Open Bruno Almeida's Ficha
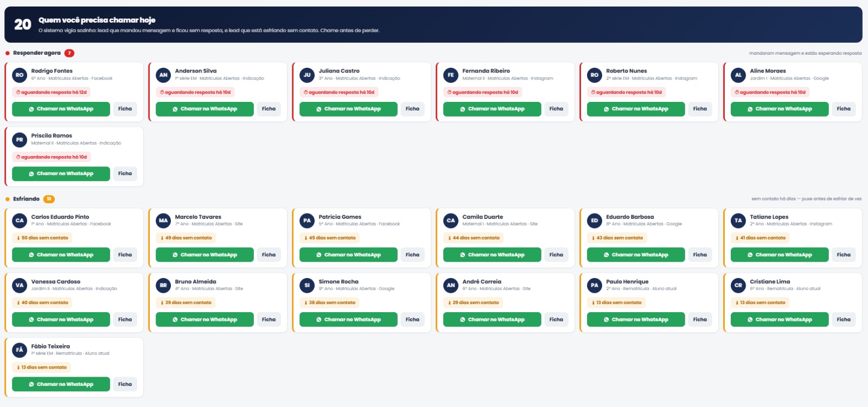Viewport: 868px width, 407px height. click(269, 319)
